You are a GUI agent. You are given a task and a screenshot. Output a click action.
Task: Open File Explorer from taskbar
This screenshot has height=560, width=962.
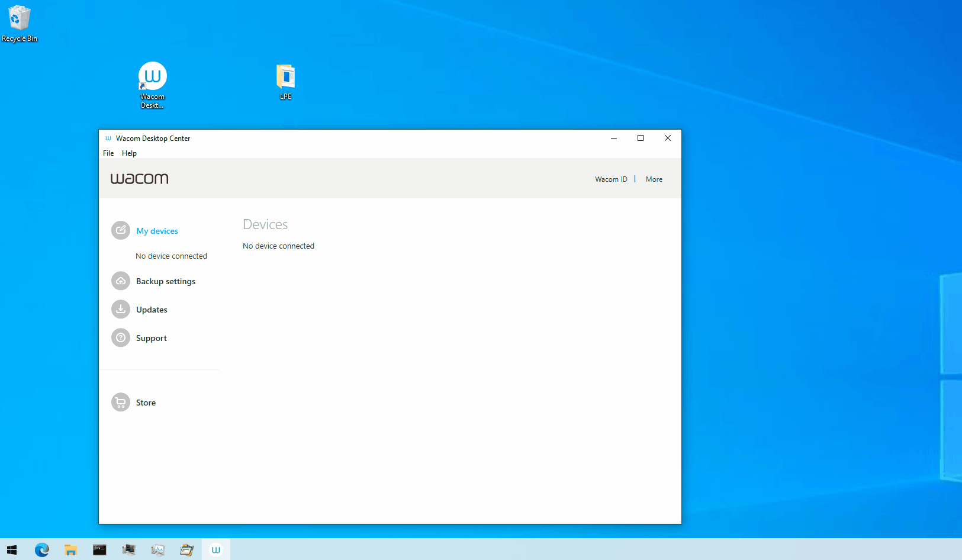71,550
